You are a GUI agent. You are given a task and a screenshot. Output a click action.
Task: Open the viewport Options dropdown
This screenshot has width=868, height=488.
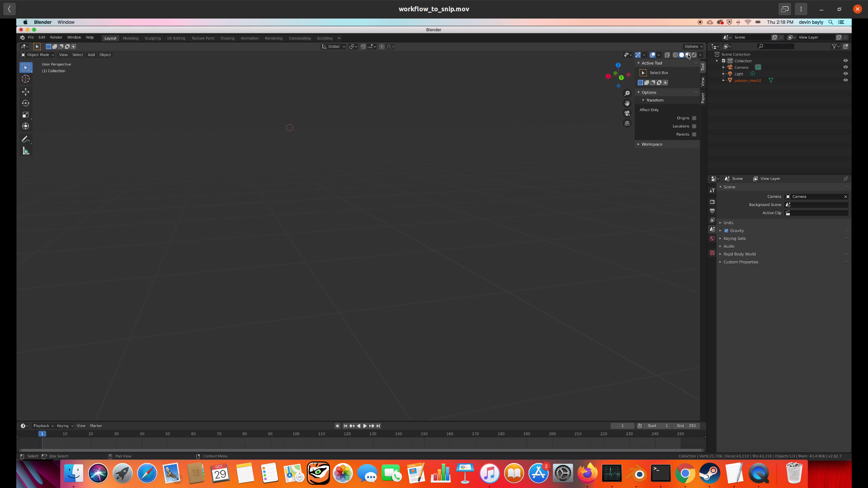coord(693,47)
